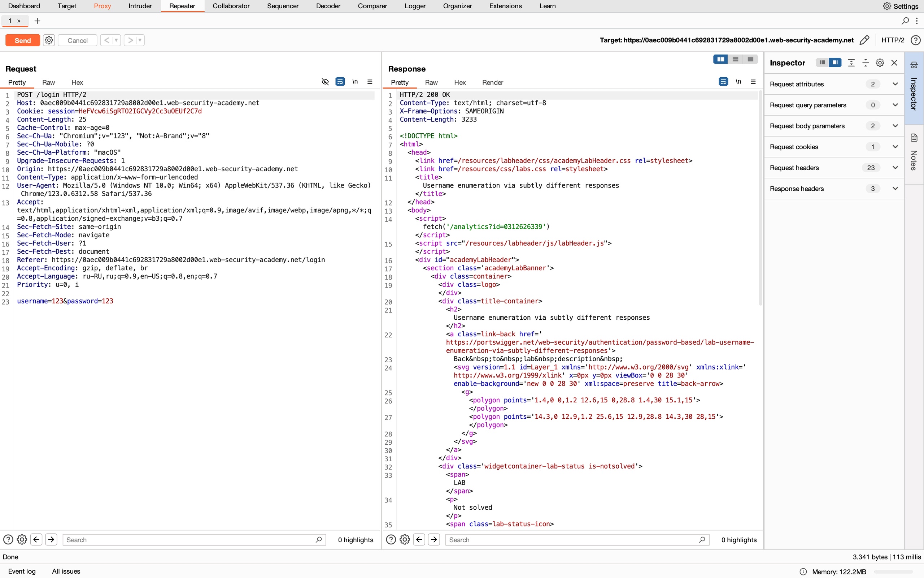The height and width of the screenshot is (578, 924).
Task: Open Inspector settings gear
Action: click(880, 63)
